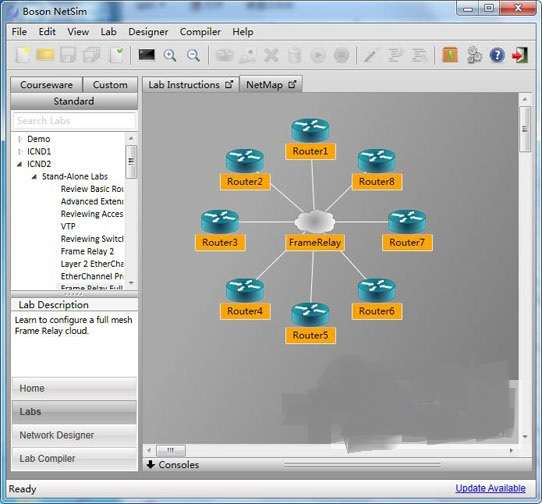Expand the Demo tree node
542x504 pixels.
coord(20,139)
